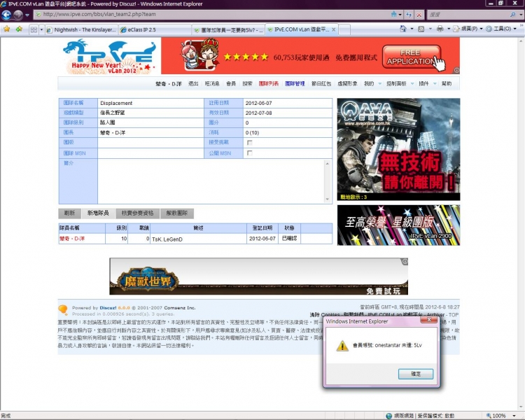The width and height of the screenshot is (525, 420).
Task: Click the 簡介 introduction text area
Action: point(211,181)
